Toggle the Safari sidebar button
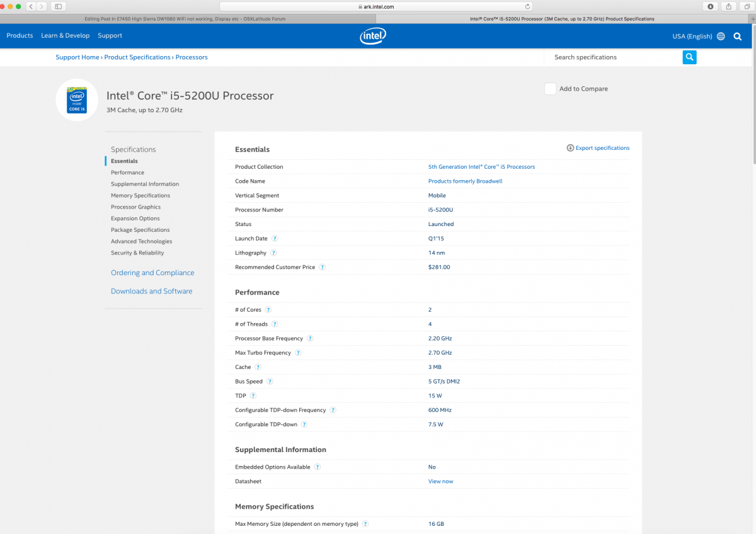The height and width of the screenshot is (534, 756). coord(59,6)
